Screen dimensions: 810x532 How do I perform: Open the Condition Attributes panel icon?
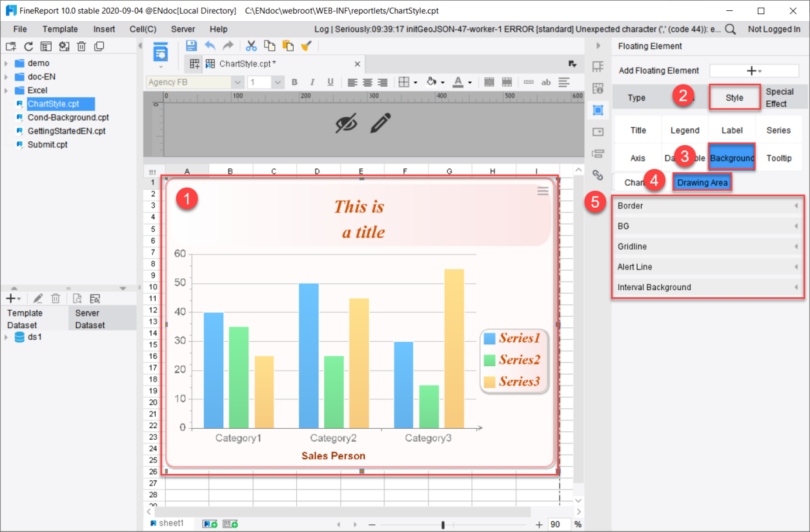[x=598, y=153]
